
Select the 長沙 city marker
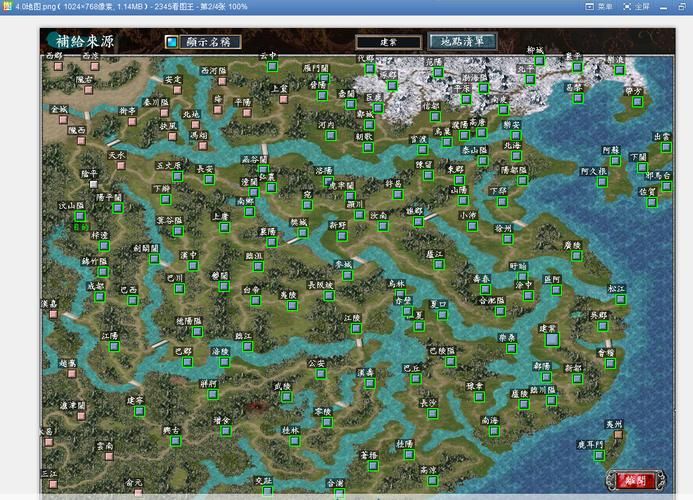coord(432,414)
